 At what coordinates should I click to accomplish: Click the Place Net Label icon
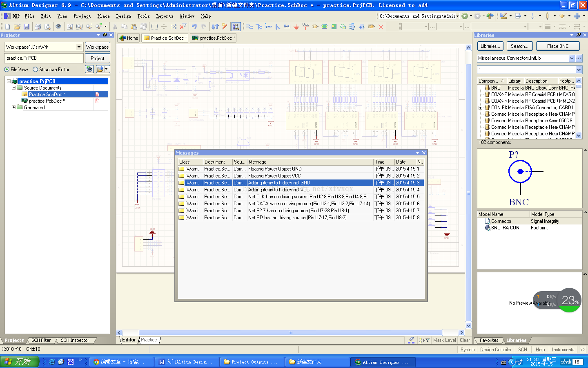click(x=287, y=27)
